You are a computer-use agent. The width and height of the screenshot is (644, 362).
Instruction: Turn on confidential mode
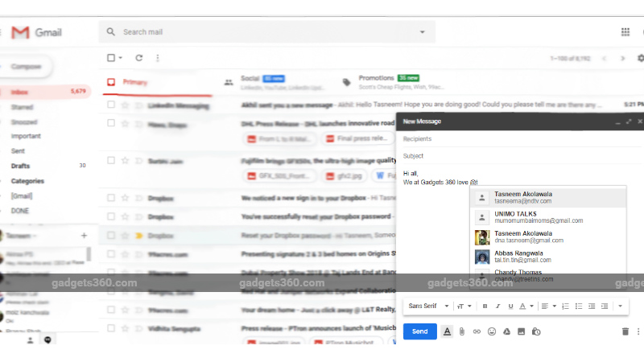click(536, 331)
